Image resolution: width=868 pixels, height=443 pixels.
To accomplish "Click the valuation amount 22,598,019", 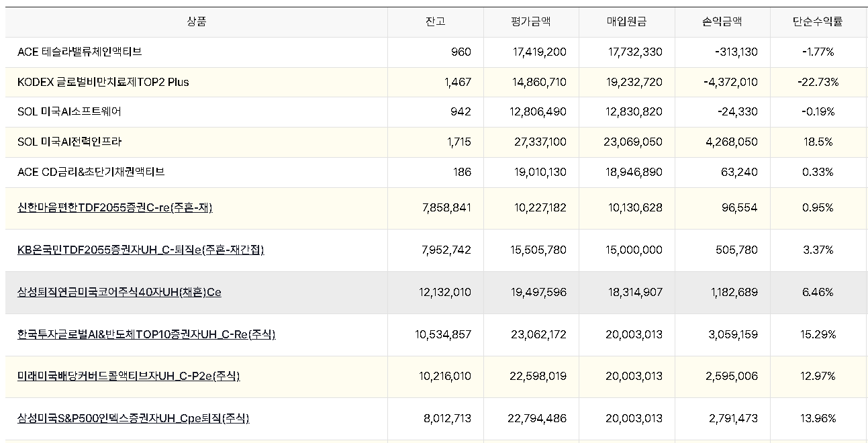I will click(x=538, y=377).
